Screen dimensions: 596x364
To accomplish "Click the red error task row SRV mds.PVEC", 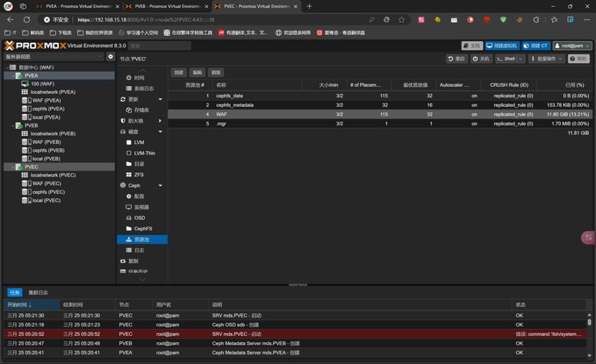I will [295, 334].
